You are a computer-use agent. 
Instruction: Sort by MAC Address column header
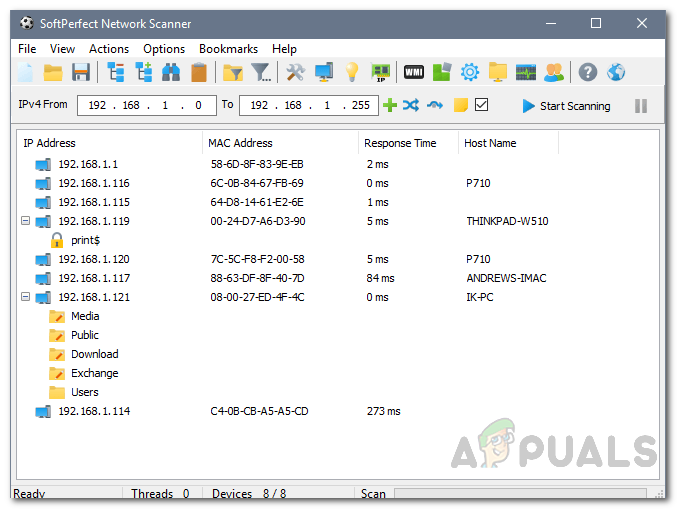pyautogui.click(x=280, y=143)
